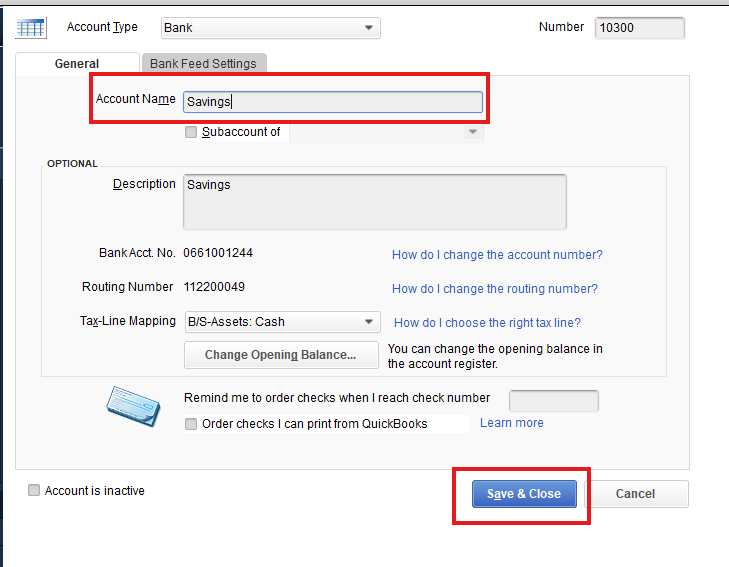The image size is (729, 567).
Task: Tick Order checks I can print from QuickBooks
Action: click(x=191, y=424)
